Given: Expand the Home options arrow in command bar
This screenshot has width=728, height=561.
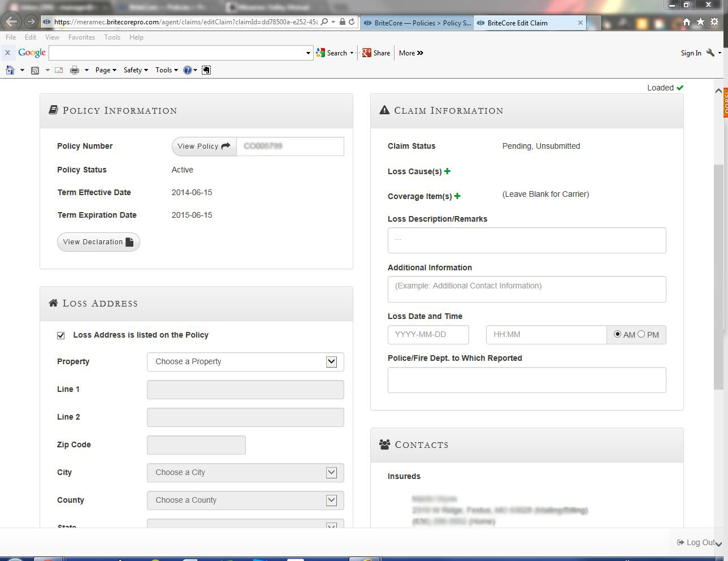Looking at the screenshot, I should tap(22, 70).
